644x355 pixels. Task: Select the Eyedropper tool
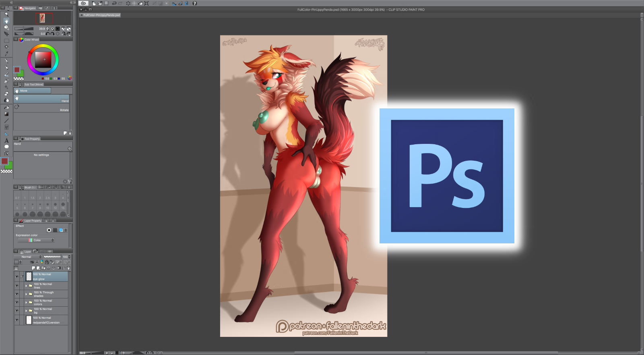point(6,53)
